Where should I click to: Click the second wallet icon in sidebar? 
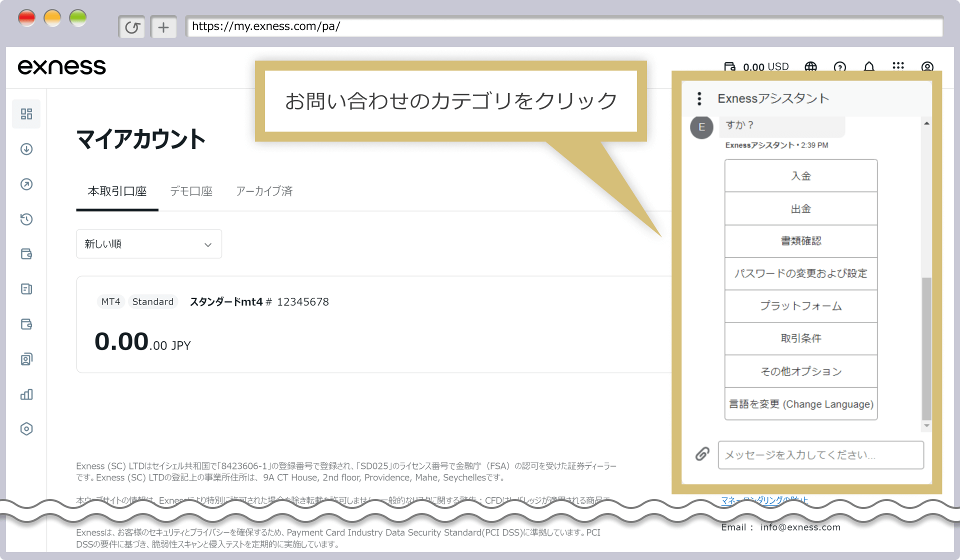[x=26, y=324]
